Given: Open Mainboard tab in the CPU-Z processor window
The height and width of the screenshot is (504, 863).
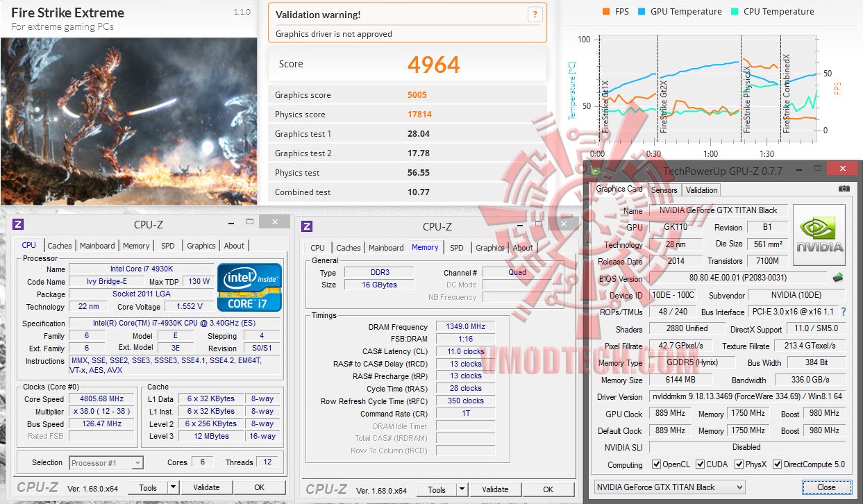Looking at the screenshot, I should (x=97, y=245).
